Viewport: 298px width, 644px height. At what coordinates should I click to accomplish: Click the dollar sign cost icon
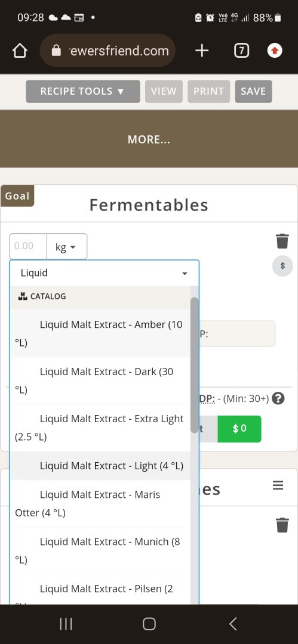[282, 266]
